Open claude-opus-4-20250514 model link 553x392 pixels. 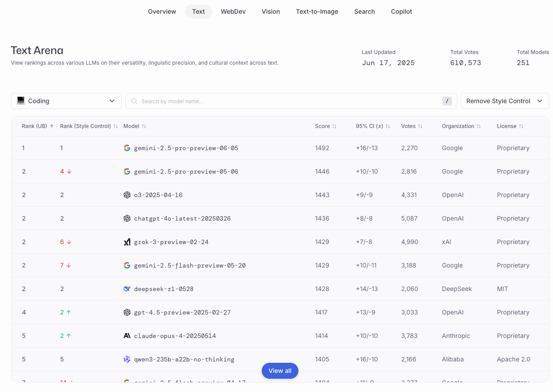(x=175, y=336)
